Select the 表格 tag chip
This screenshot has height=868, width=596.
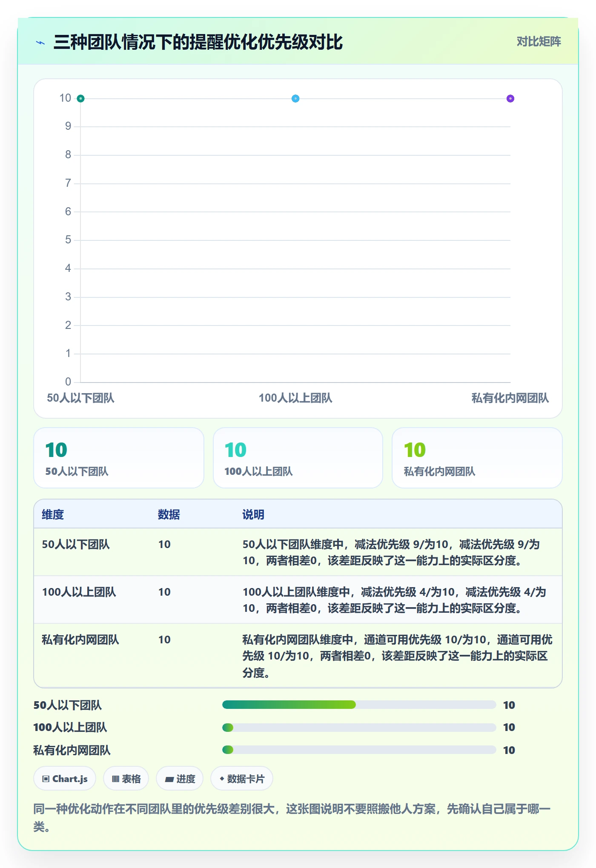pos(126,779)
